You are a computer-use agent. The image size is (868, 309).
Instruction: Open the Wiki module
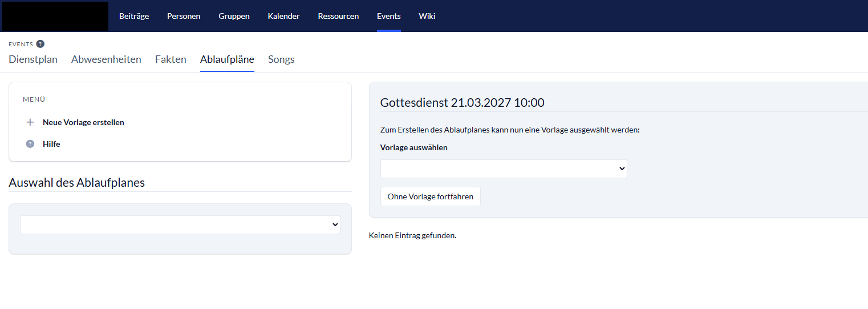(427, 16)
